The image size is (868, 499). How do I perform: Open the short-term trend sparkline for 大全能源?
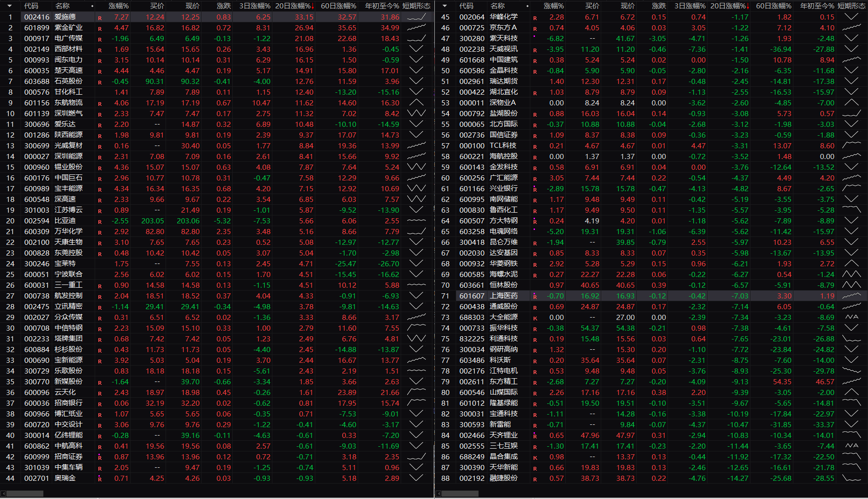[x=852, y=317]
